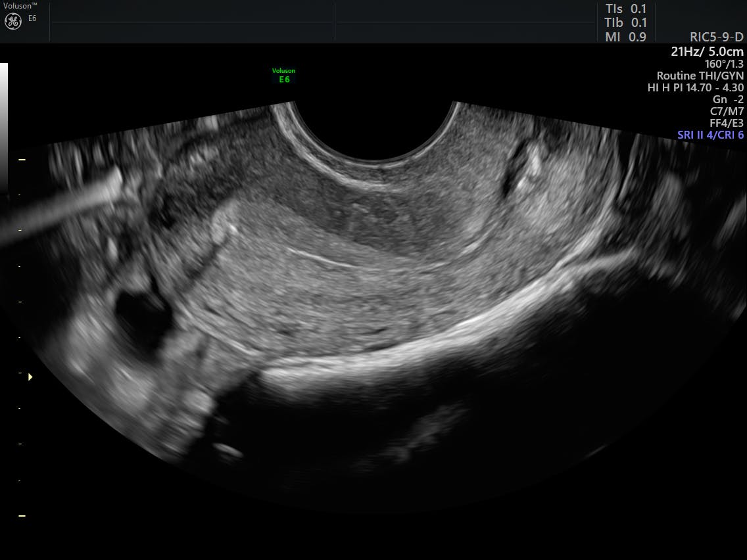Select the yellow focal zone arrow marker
Screen dimensions: 747x560
[30, 377]
